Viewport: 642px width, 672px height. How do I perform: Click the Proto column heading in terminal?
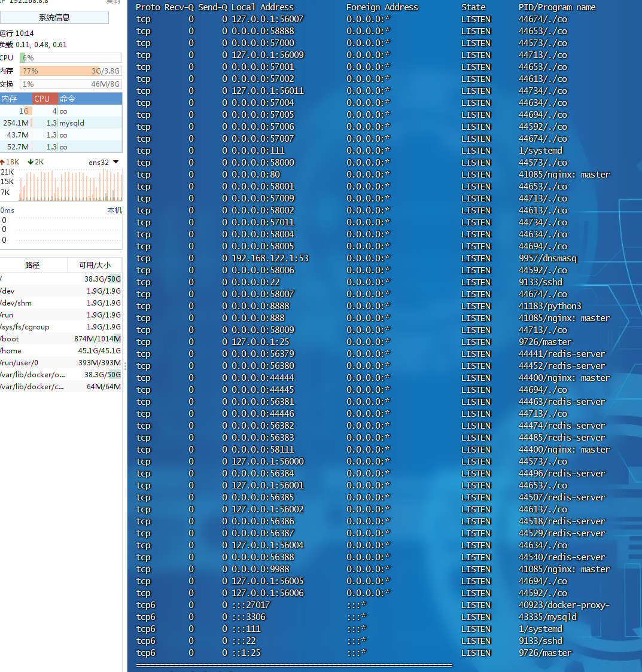(x=148, y=7)
